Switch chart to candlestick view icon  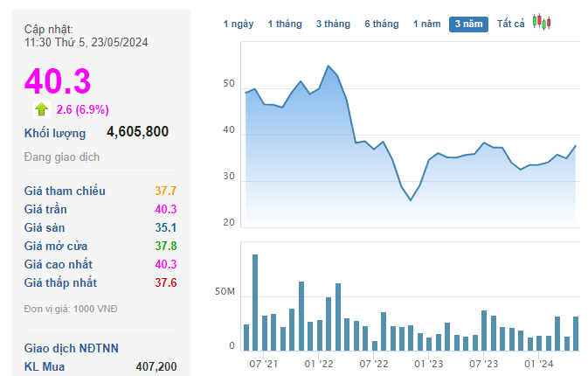(542, 22)
